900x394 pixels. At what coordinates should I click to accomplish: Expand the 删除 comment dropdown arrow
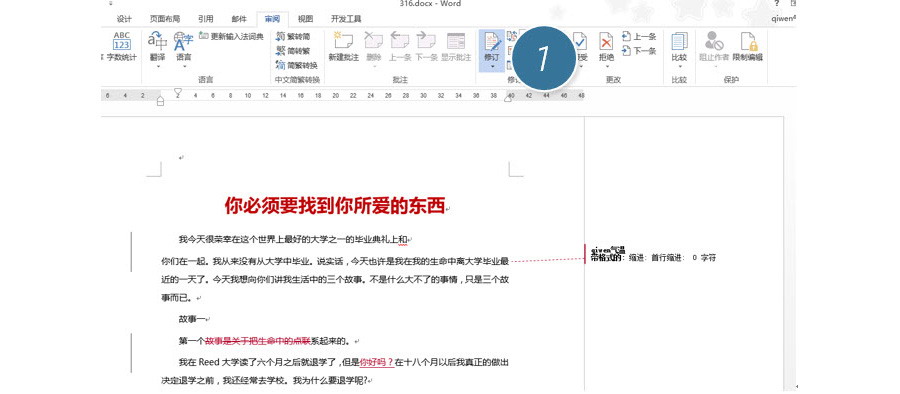[x=374, y=67]
